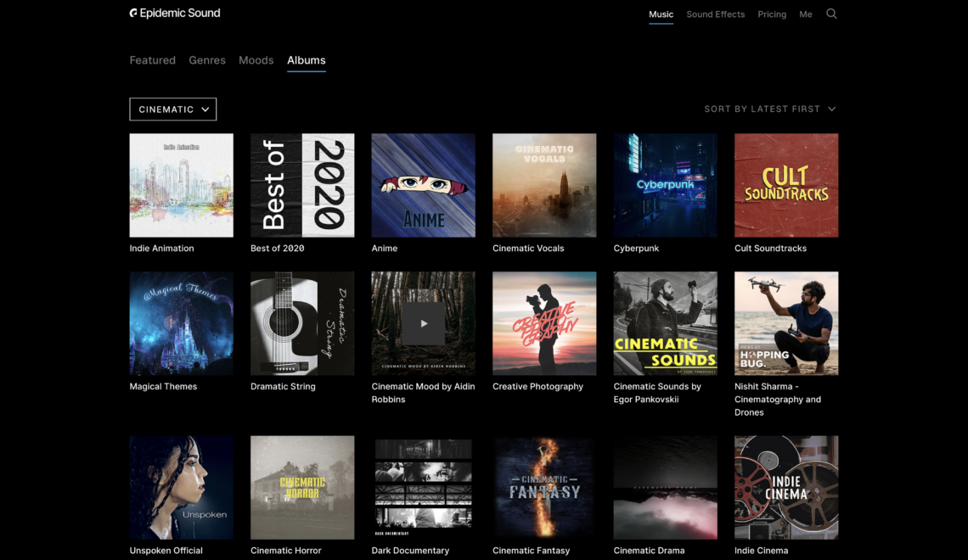Navigate to Sound Effects

tap(715, 14)
